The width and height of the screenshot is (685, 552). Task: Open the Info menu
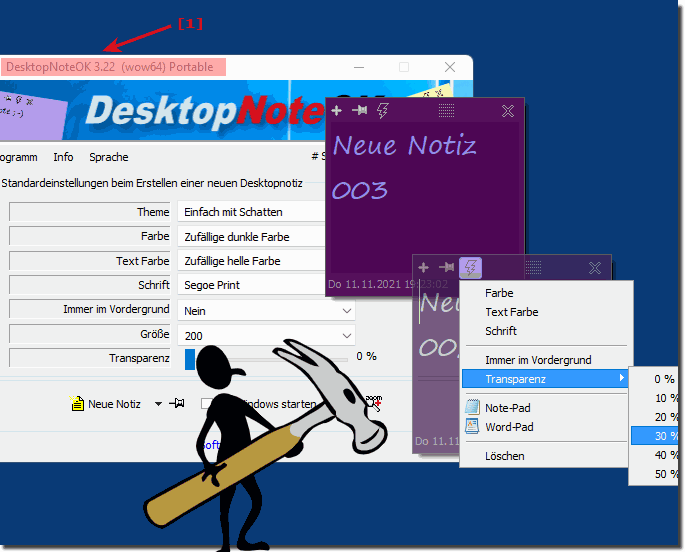63,157
